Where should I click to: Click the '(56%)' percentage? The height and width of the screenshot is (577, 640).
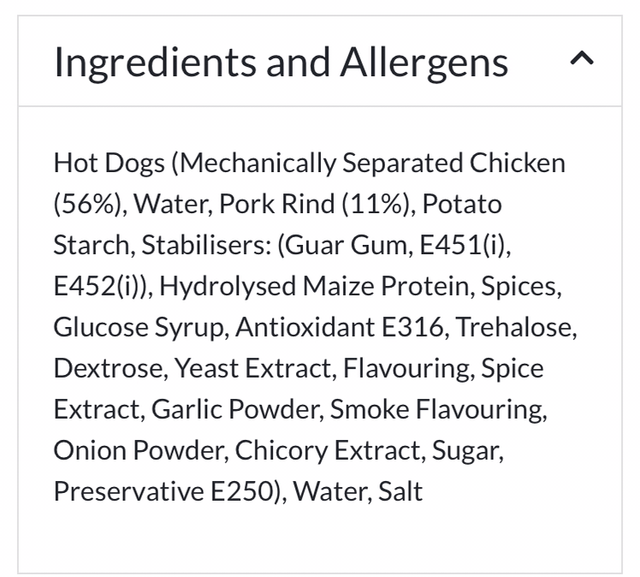coord(89,204)
